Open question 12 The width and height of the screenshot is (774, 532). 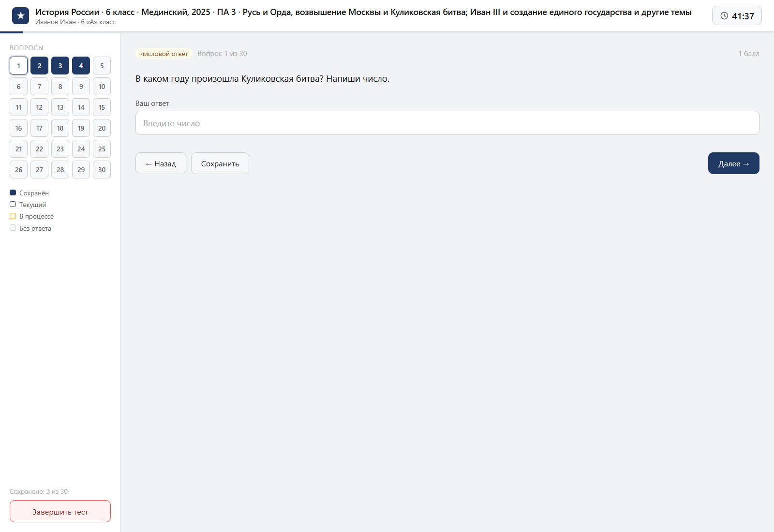(39, 107)
